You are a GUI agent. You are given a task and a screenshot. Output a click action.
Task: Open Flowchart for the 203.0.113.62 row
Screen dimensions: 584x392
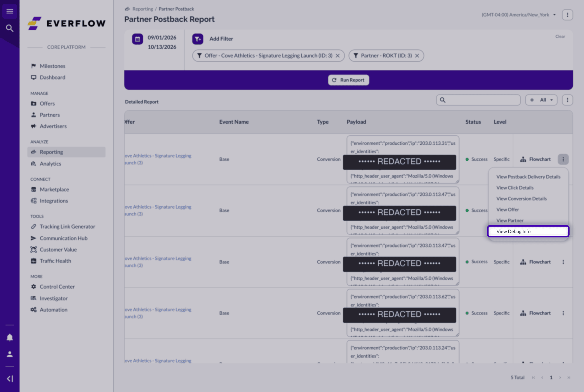(x=535, y=313)
